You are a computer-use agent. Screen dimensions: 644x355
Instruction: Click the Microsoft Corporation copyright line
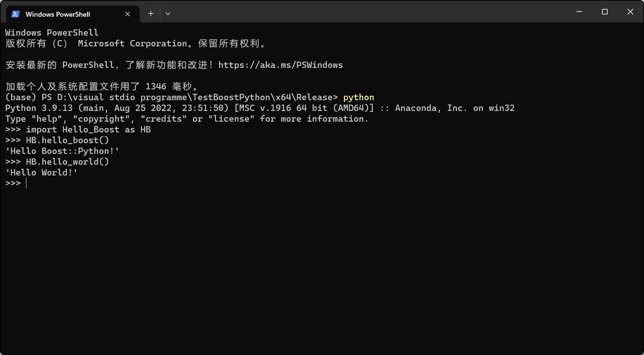(x=136, y=44)
